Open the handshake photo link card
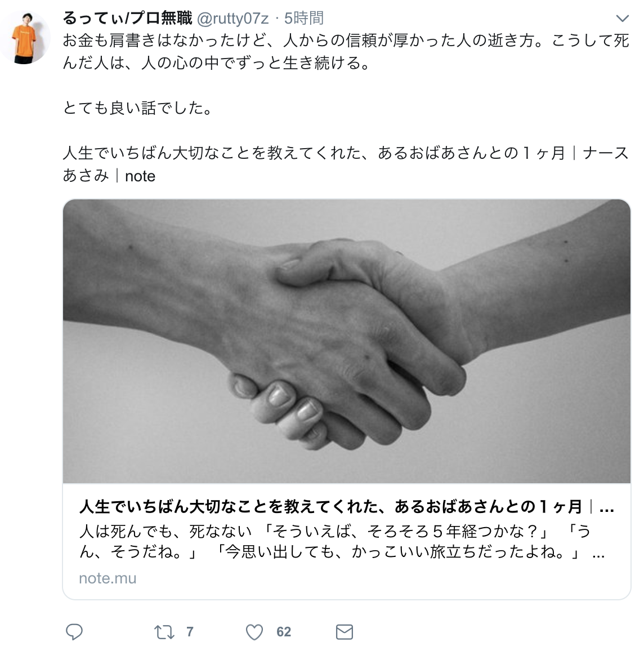 pos(346,341)
